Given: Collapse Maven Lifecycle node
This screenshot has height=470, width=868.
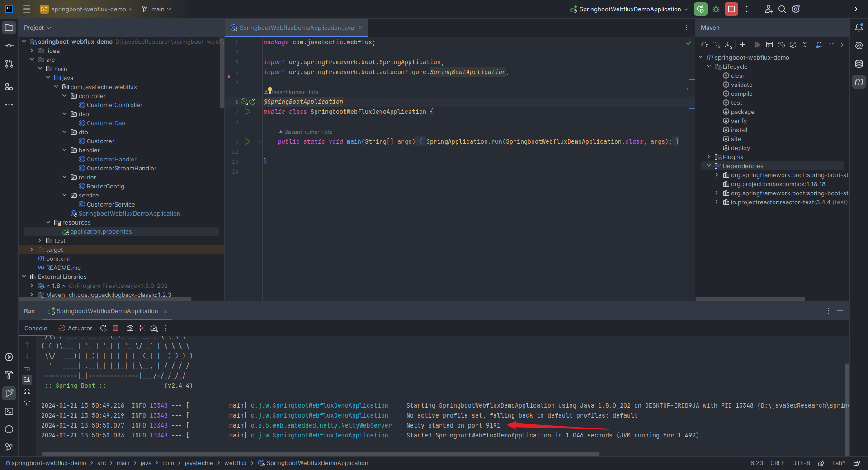Looking at the screenshot, I should pos(709,66).
